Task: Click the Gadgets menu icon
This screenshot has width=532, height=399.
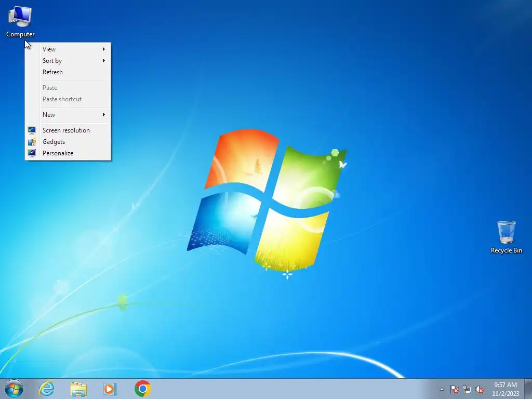Action: [32, 142]
